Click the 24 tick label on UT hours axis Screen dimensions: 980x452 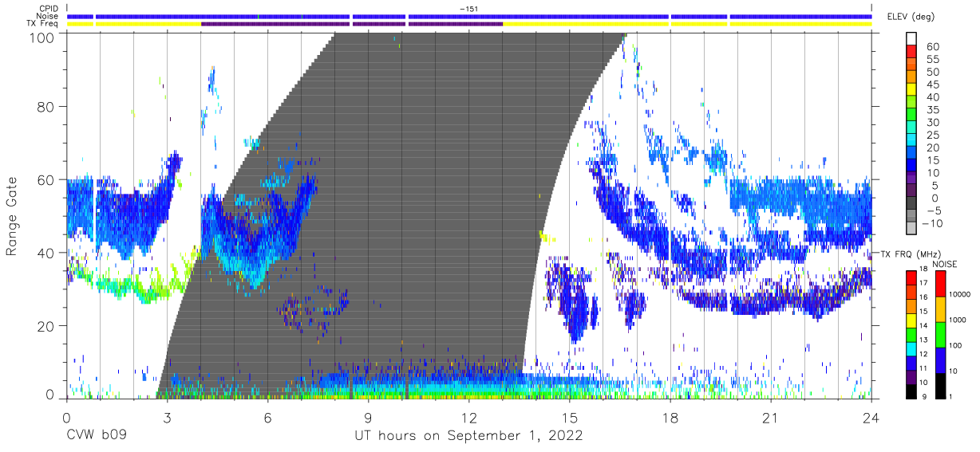[x=871, y=417]
